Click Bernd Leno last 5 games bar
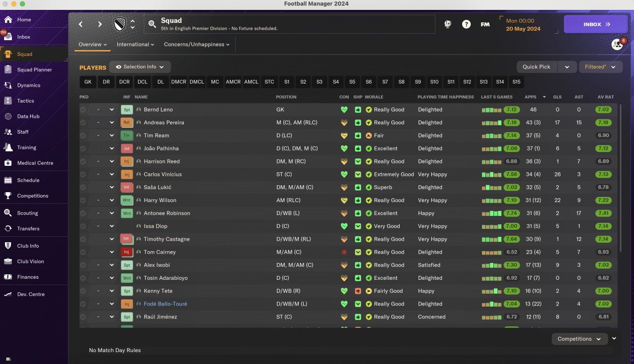The image size is (634, 364). pyautogui.click(x=492, y=109)
